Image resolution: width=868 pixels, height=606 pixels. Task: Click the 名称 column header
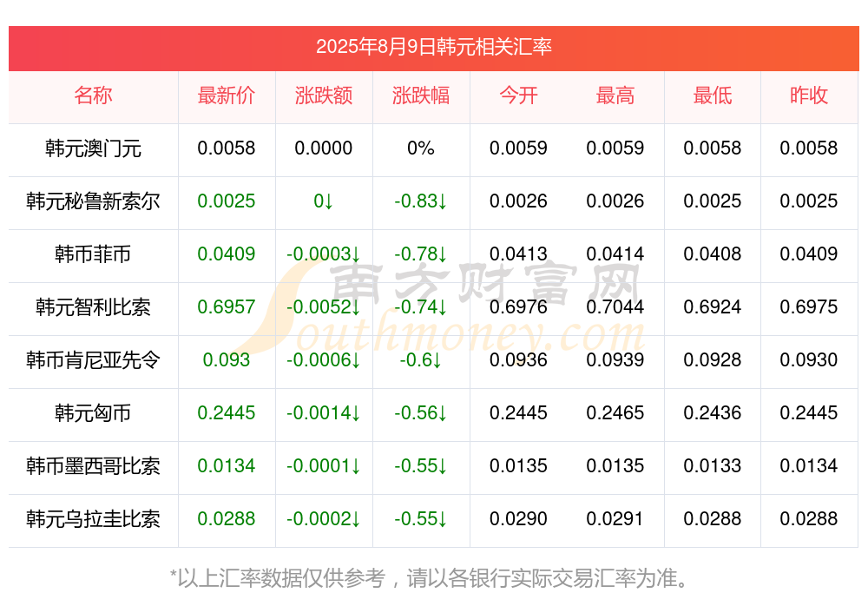coord(93,96)
